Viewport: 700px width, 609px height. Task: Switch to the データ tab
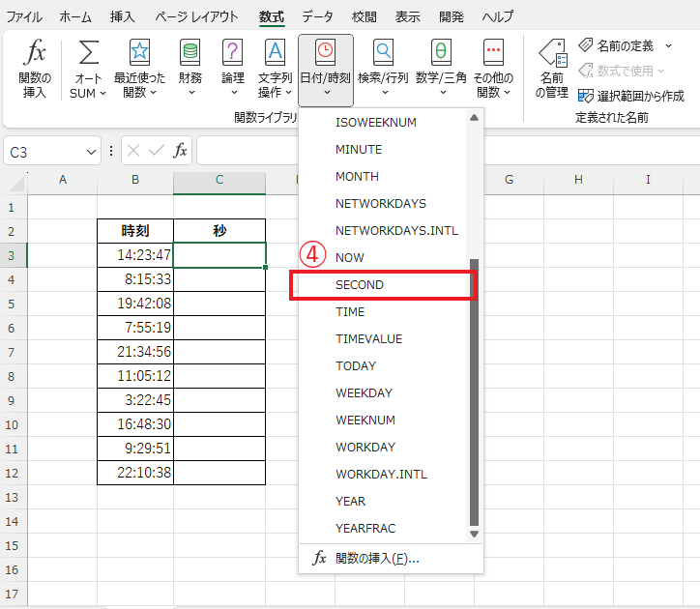coord(317,17)
